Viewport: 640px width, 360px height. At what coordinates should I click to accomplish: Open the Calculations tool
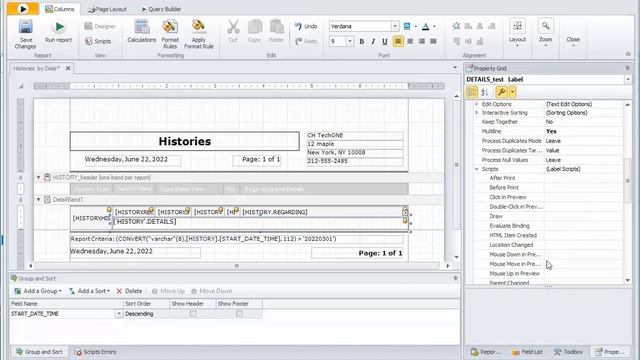[x=142, y=32]
